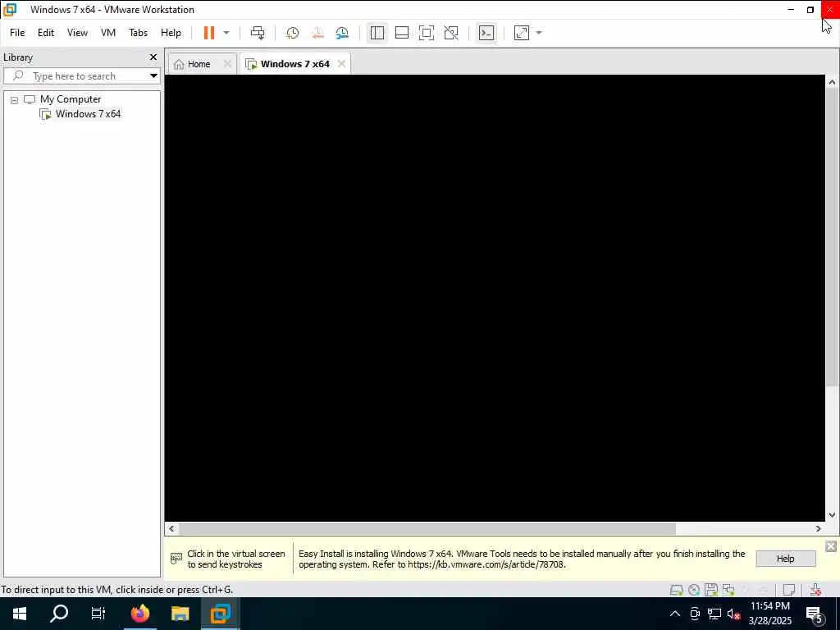Close the Library panel

click(153, 57)
